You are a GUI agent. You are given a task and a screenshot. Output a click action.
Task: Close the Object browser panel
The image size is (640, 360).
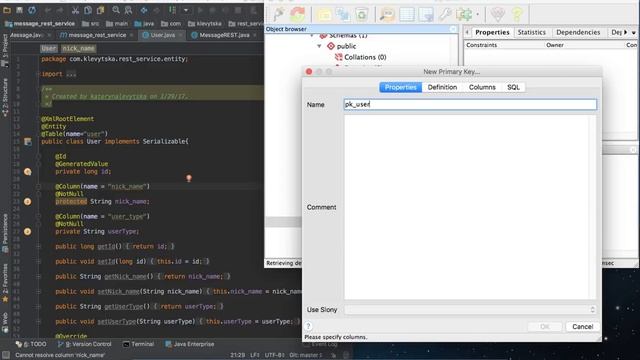(x=453, y=29)
